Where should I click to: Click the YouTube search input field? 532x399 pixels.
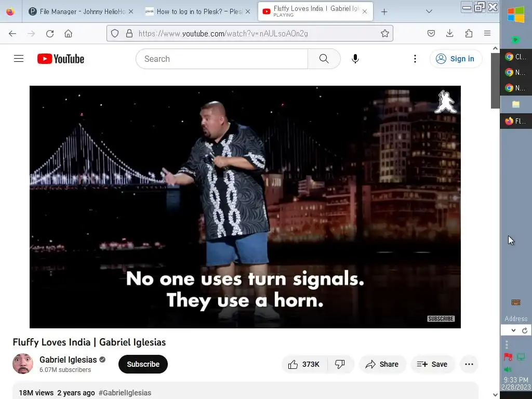(x=222, y=59)
